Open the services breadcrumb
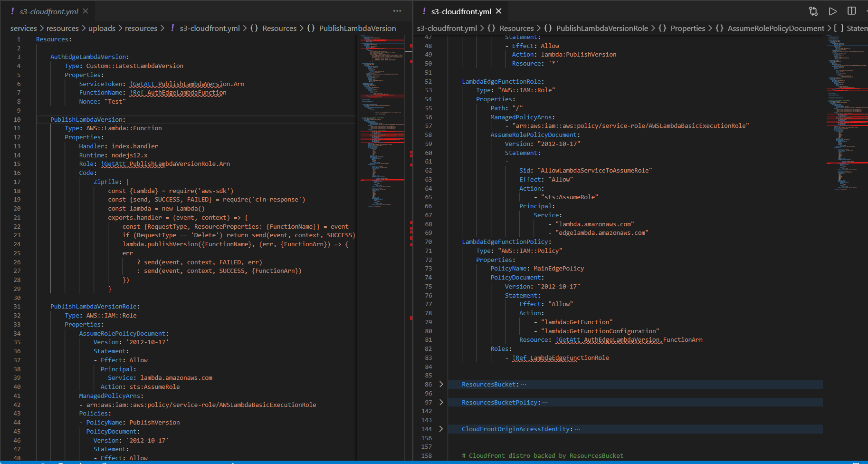868x464 pixels. (x=23, y=29)
